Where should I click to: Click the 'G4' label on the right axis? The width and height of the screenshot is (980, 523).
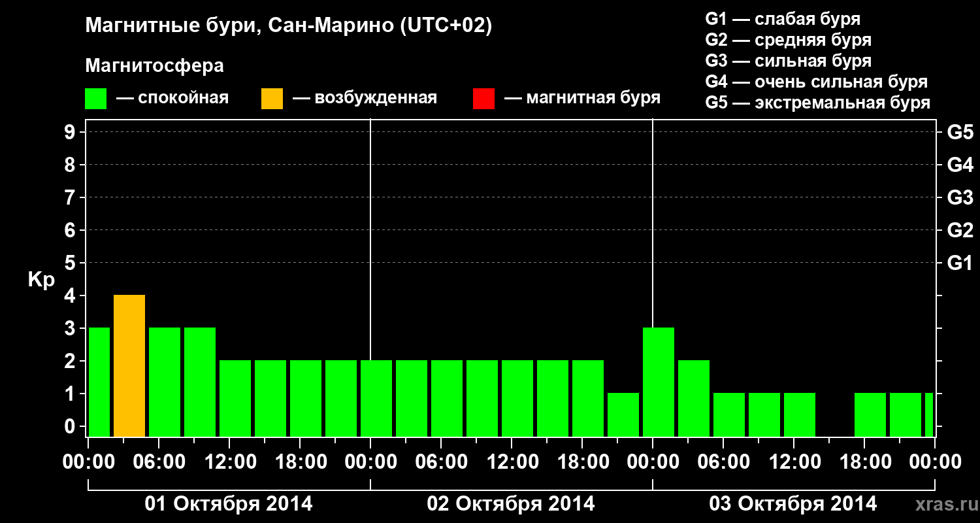point(960,165)
